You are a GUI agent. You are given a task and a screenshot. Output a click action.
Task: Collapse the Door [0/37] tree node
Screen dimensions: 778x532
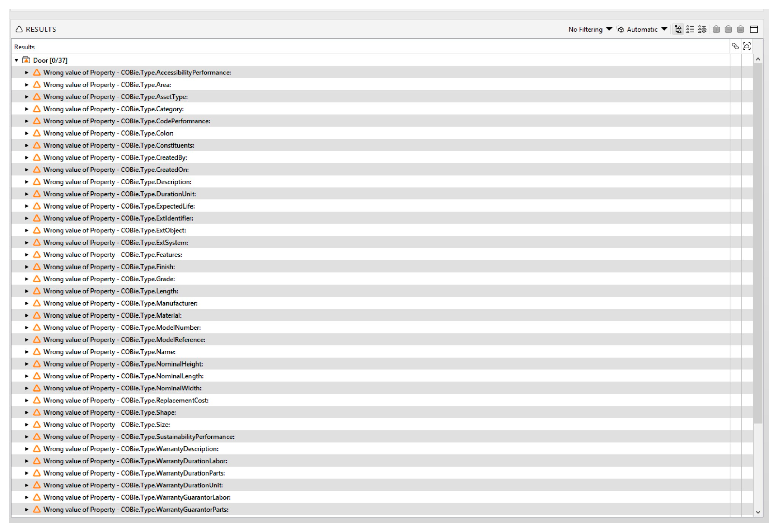pyautogui.click(x=16, y=60)
